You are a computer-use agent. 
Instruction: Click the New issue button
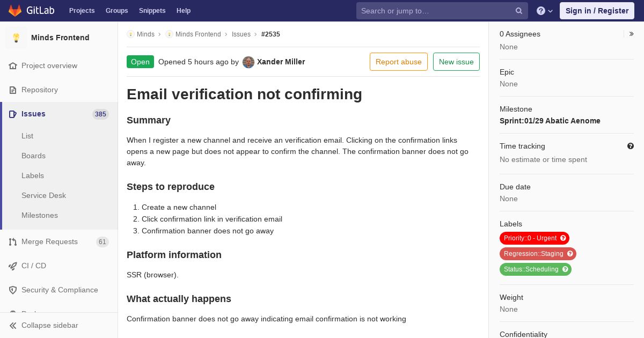456,62
